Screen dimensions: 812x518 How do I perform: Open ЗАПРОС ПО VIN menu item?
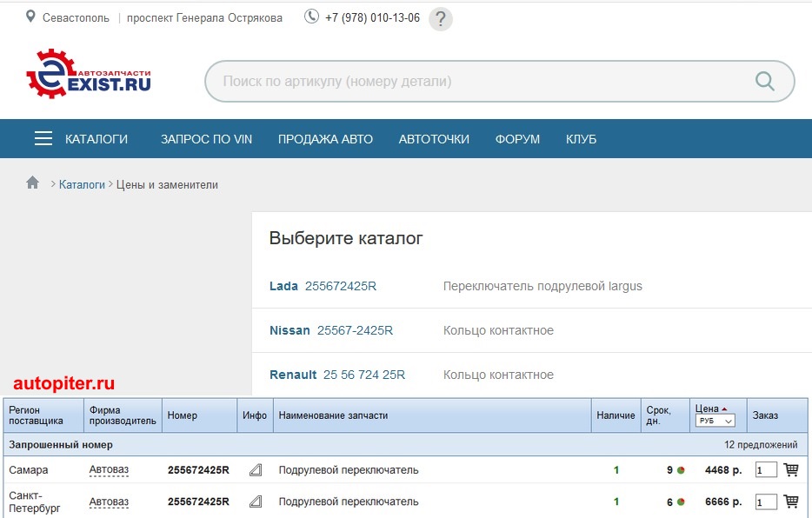click(x=206, y=139)
